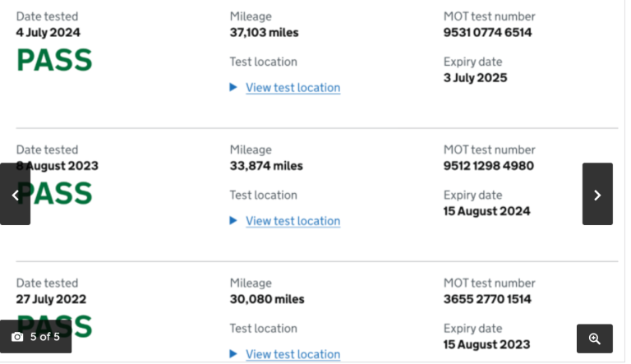This screenshot has height=364, width=631.
Task: Click the expiry date 3 July 2025
Action: coord(475,78)
